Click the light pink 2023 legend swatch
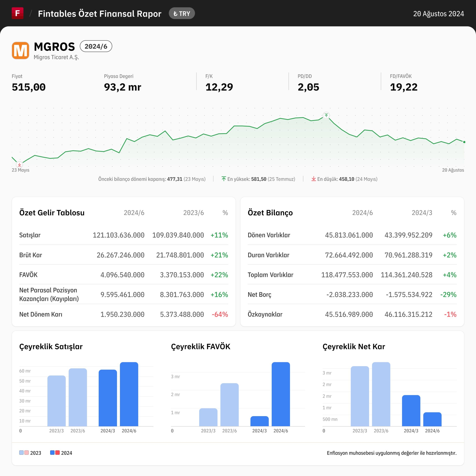 click(27, 453)
